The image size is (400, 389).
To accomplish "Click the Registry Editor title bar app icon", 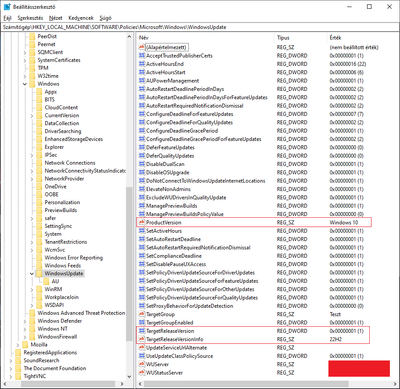I will (x=7, y=7).
